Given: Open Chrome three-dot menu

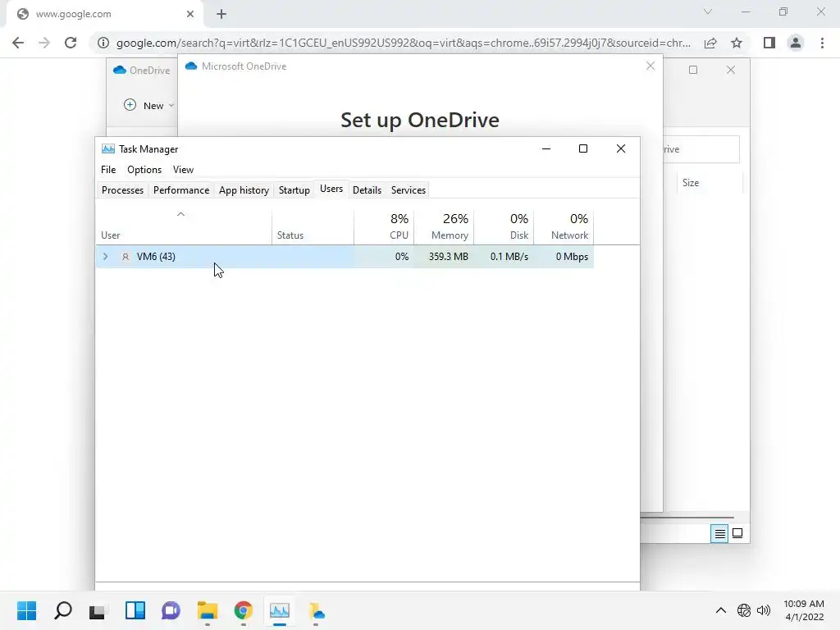Looking at the screenshot, I should click(822, 43).
